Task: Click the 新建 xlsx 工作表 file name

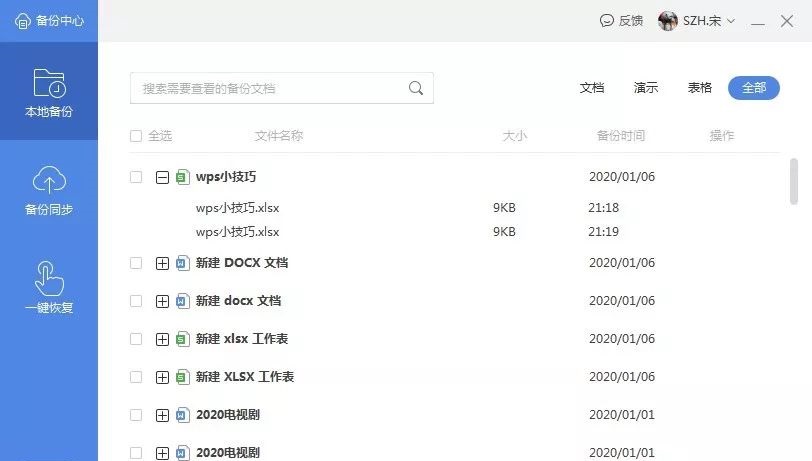Action: click(x=242, y=339)
